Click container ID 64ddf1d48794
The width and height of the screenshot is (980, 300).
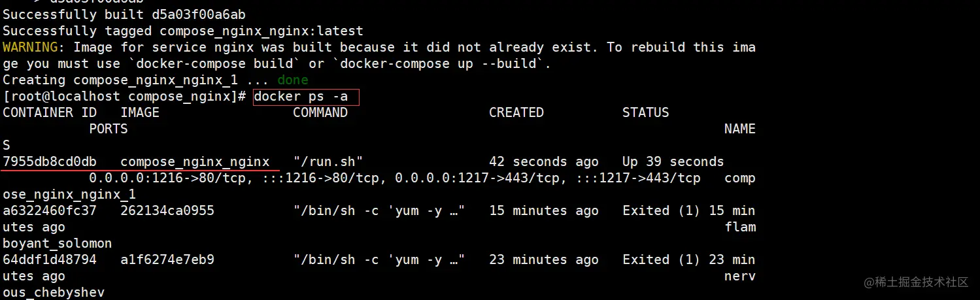[50, 259]
